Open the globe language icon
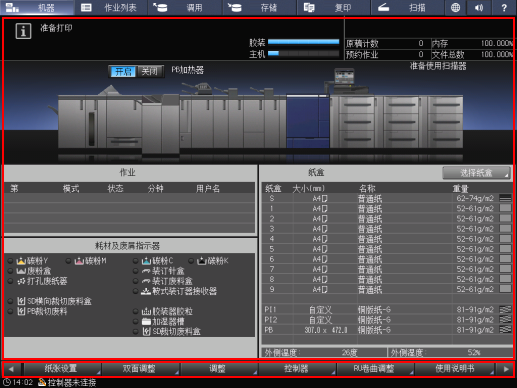 [455, 7]
